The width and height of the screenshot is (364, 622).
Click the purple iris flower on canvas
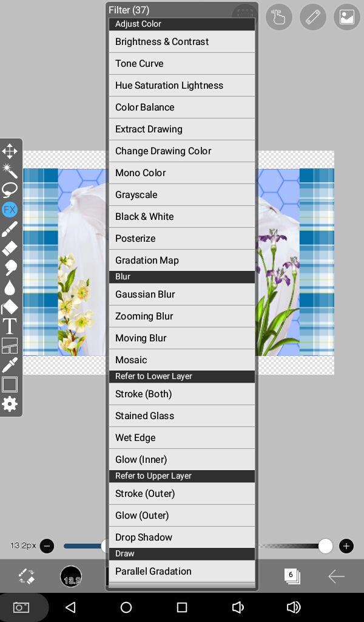(x=273, y=238)
